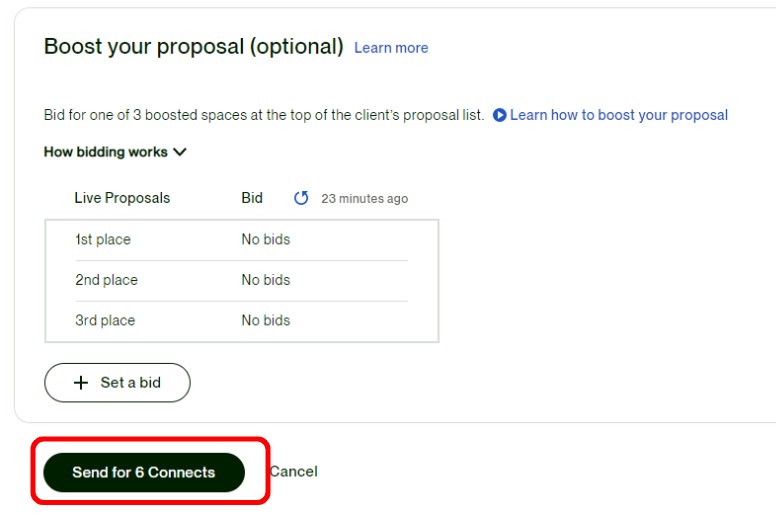The width and height of the screenshot is (776, 524).
Task: Open Learn how to boost your proposal link
Action: click(x=619, y=115)
